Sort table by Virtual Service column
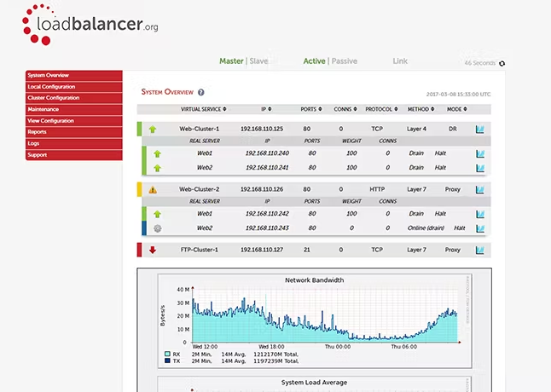551x392 pixels. pyautogui.click(x=202, y=109)
